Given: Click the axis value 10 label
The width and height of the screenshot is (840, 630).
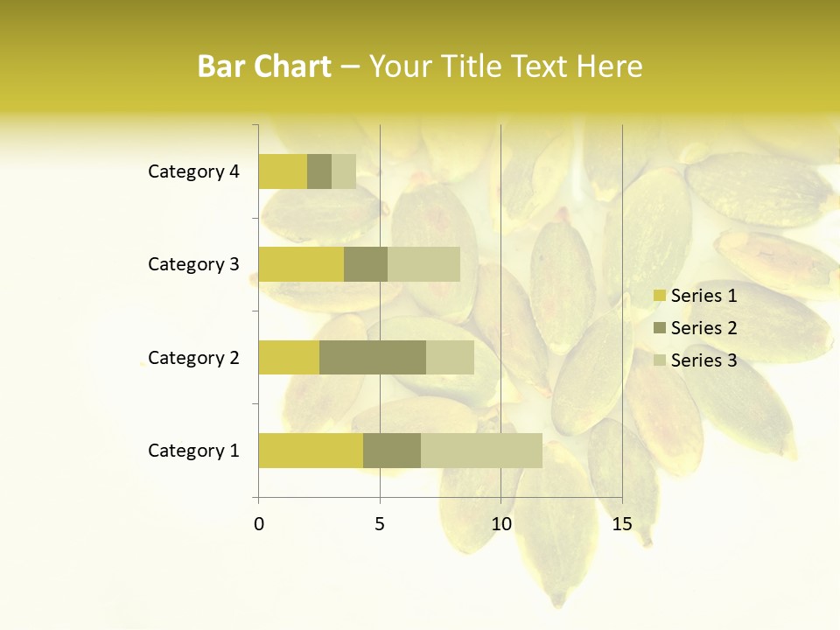Looking at the screenshot, I should [x=501, y=524].
